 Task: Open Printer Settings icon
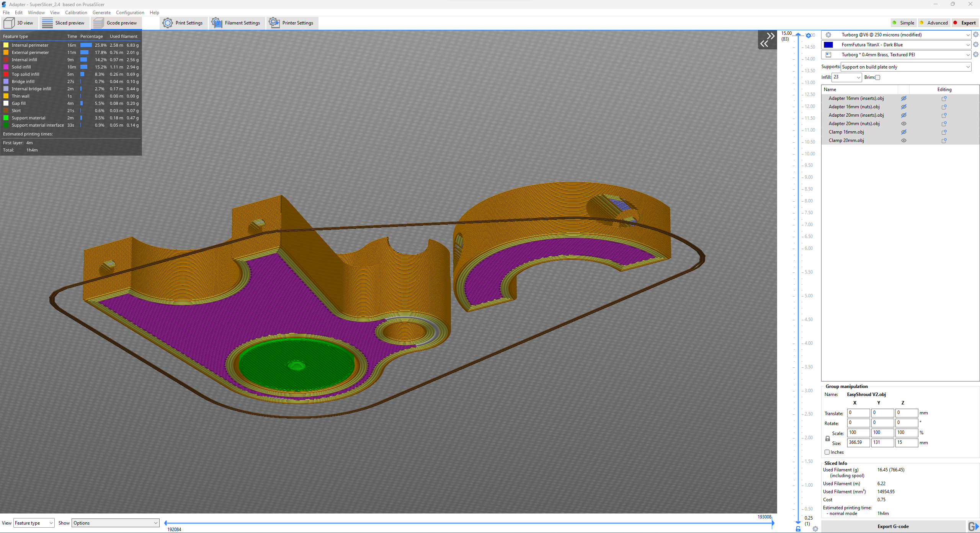click(274, 23)
